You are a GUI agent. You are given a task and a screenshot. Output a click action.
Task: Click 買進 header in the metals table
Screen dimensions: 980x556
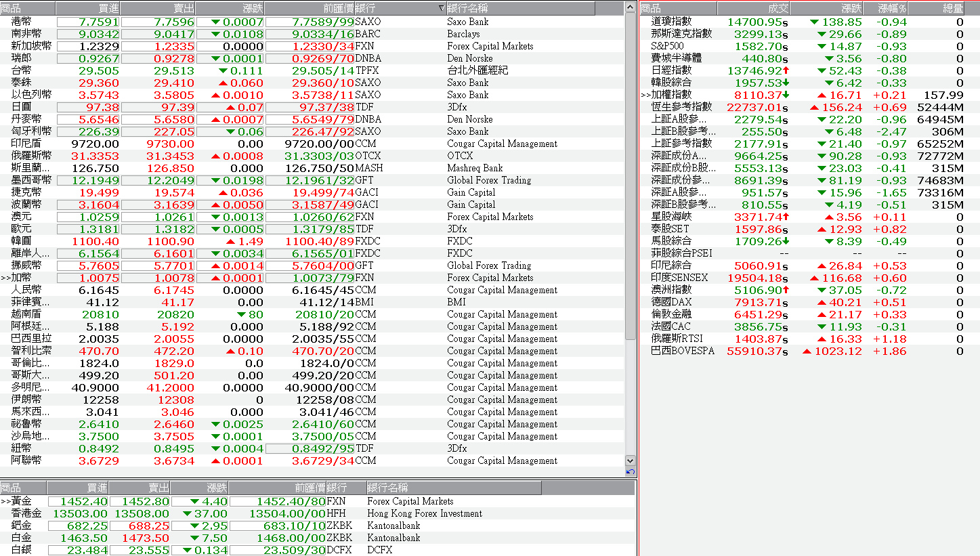click(x=78, y=488)
